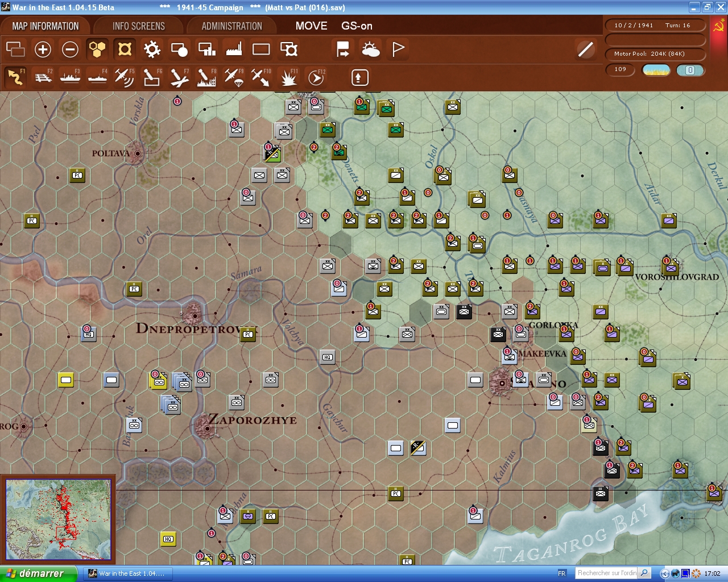Switch to the Info Screens tab
This screenshot has width=728, height=582.
(x=138, y=26)
